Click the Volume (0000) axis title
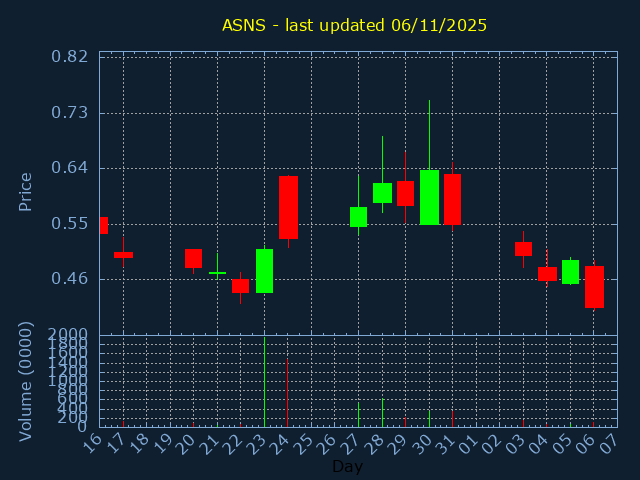This screenshot has width=640, height=480. click(x=25, y=381)
